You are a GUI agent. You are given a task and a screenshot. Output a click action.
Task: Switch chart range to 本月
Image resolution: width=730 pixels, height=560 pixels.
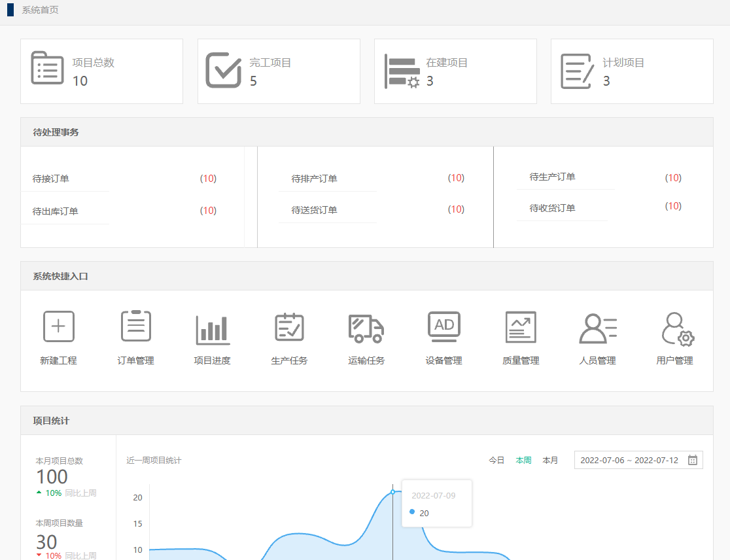550,461
